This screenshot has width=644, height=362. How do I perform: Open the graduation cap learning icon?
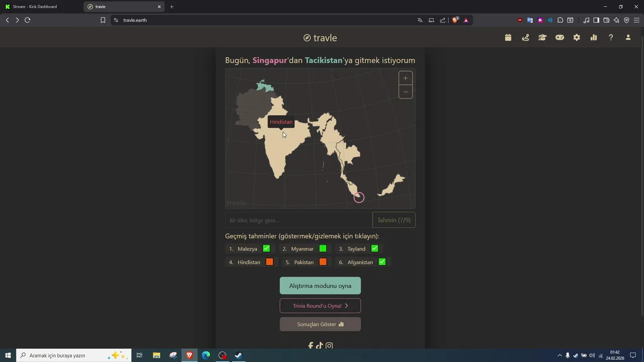(x=542, y=38)
